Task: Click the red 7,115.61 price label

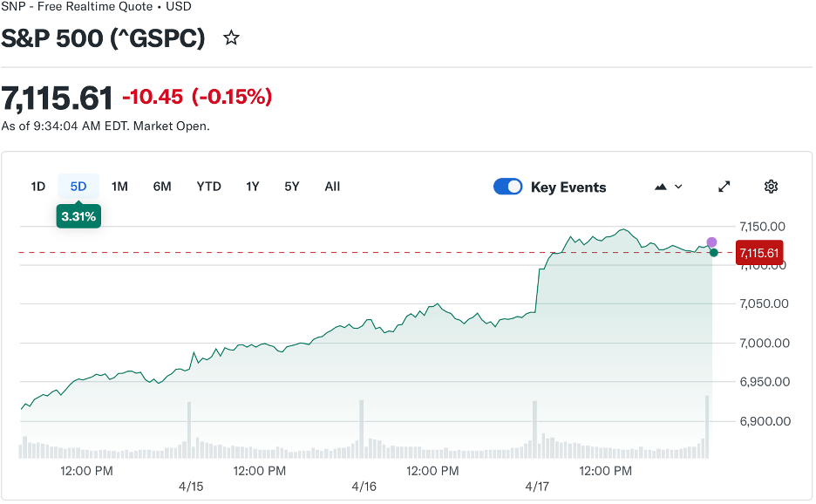Action: click(x=759, y=252)
